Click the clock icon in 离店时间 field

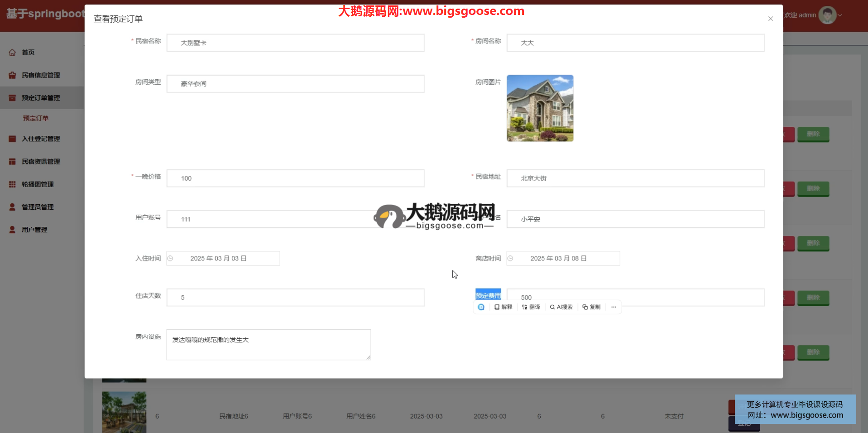pos(510,258)
